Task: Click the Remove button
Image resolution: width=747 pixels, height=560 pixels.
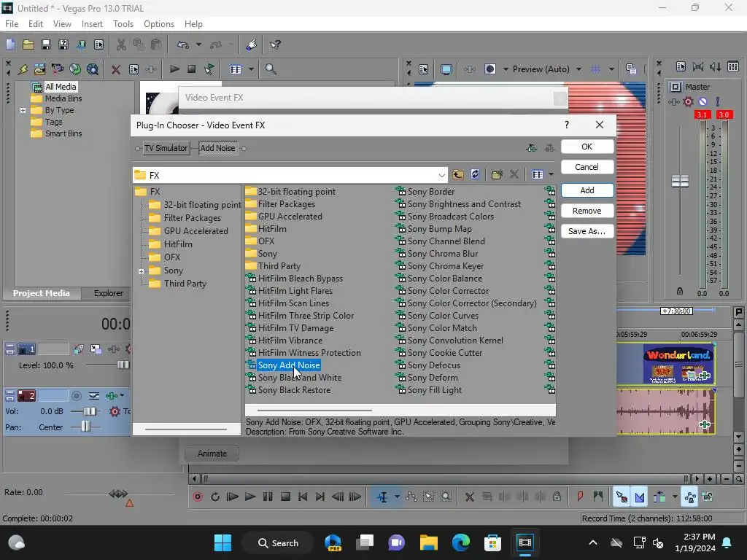Action: tap(587, 211)
